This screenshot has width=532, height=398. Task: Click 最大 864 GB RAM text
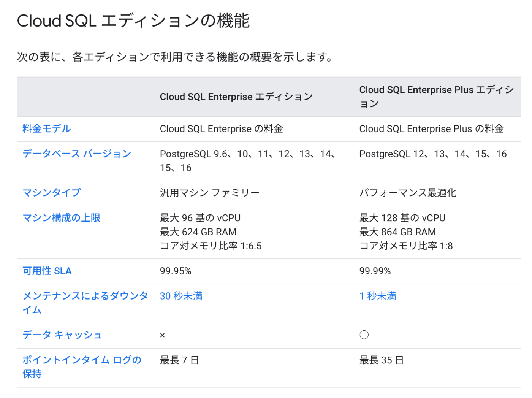[x=398, y=232]
